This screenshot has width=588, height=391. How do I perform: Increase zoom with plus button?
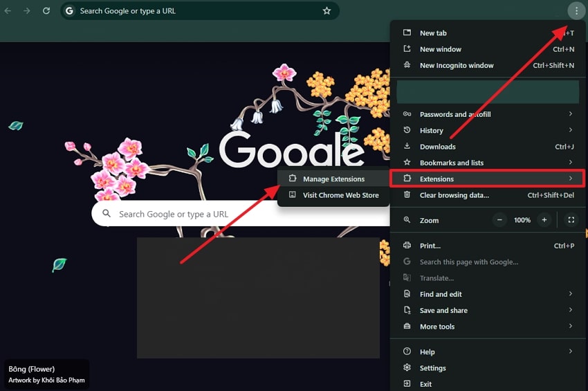pos(544,220)
